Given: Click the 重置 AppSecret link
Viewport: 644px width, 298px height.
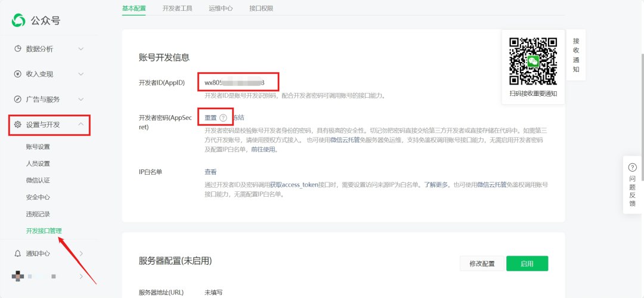Looking at the screenshot, I should [210, 118].
